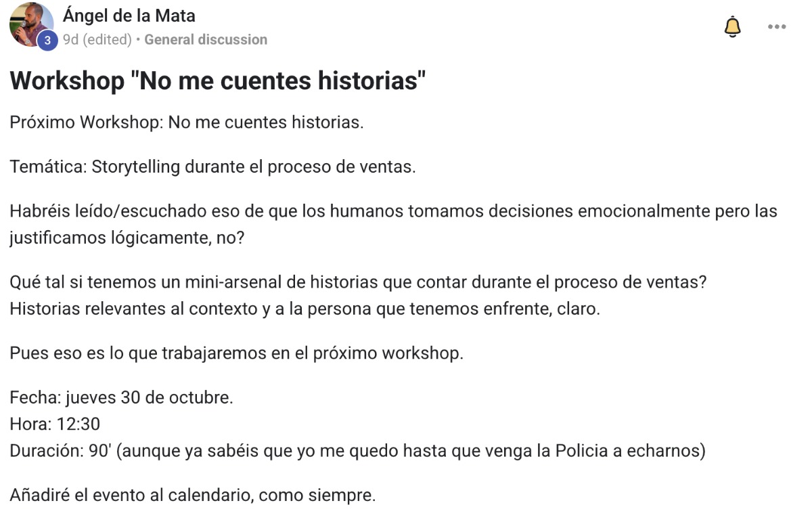The width and height of the screenshot is (812, 528).
Task: Open the General discussion category
Action: point(206,40)
